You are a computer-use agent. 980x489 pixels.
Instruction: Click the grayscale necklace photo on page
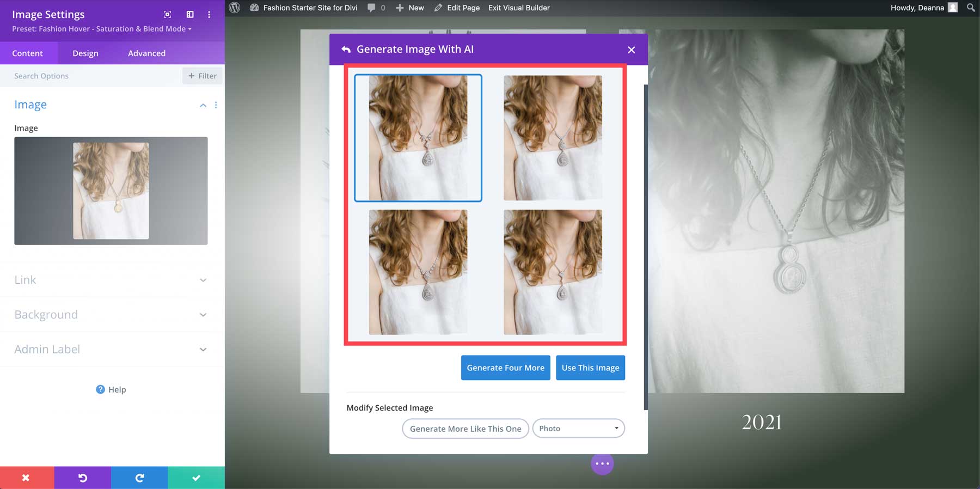point(776,211)
